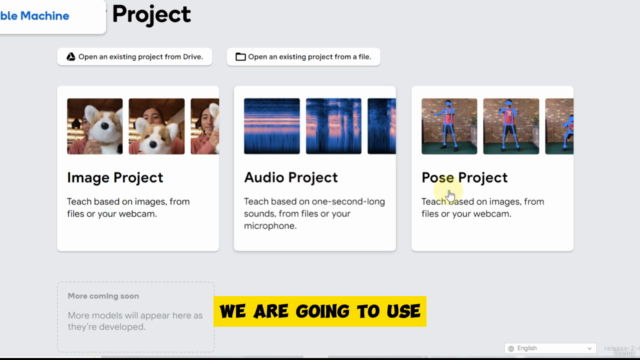640x360 pixels.
Task: Open an existing project from Drive
Action: [134, 57]
